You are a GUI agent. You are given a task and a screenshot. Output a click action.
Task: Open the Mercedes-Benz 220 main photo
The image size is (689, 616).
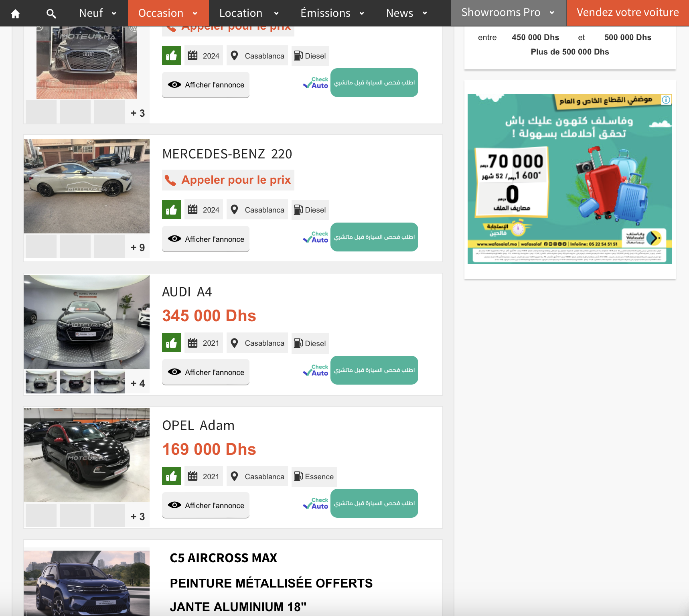pos(87,186)
